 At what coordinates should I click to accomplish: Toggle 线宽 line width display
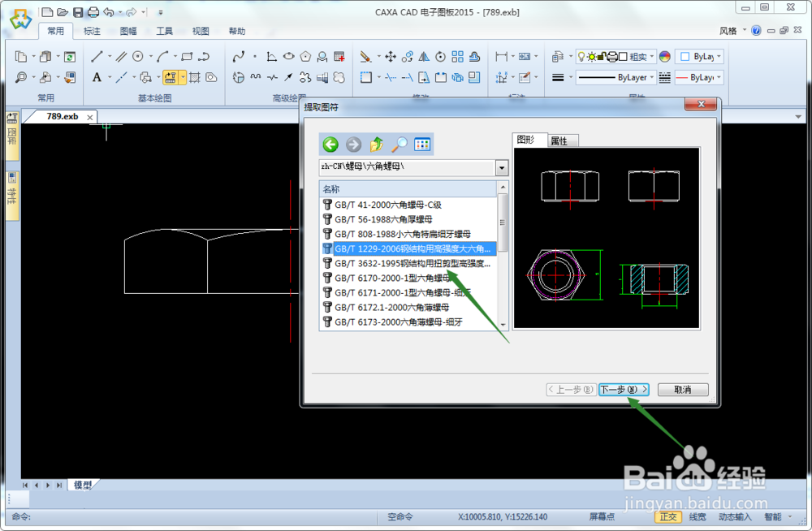[x=698, y=516]
